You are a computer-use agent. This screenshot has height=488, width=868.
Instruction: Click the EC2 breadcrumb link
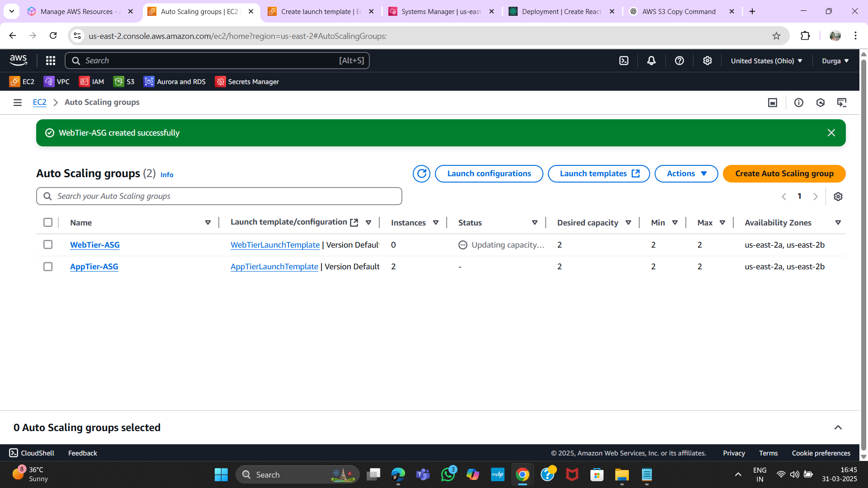click(39, 103)
